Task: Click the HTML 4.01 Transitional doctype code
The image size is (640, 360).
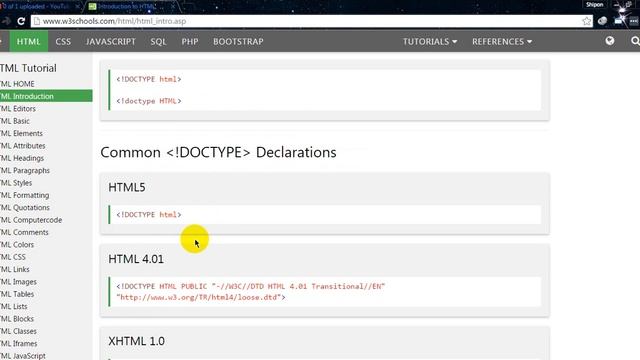Action: [x=251, y=286]
